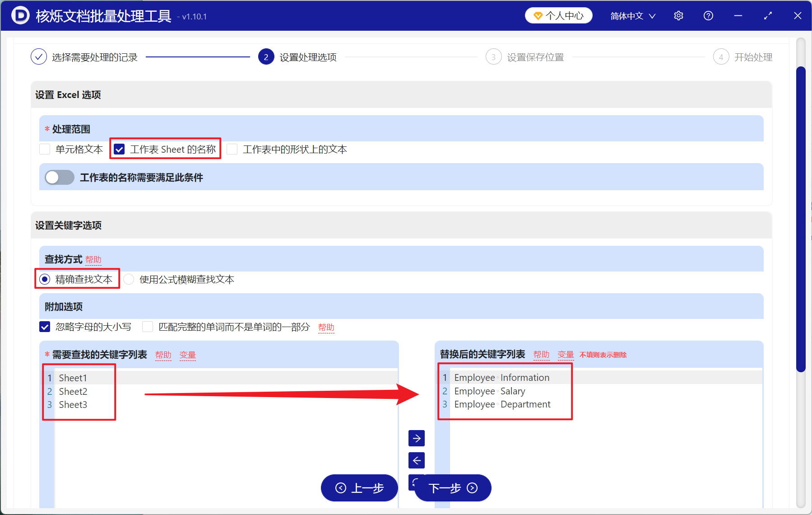
Task: Click the help question-mark icon
Action: [708, 15]
